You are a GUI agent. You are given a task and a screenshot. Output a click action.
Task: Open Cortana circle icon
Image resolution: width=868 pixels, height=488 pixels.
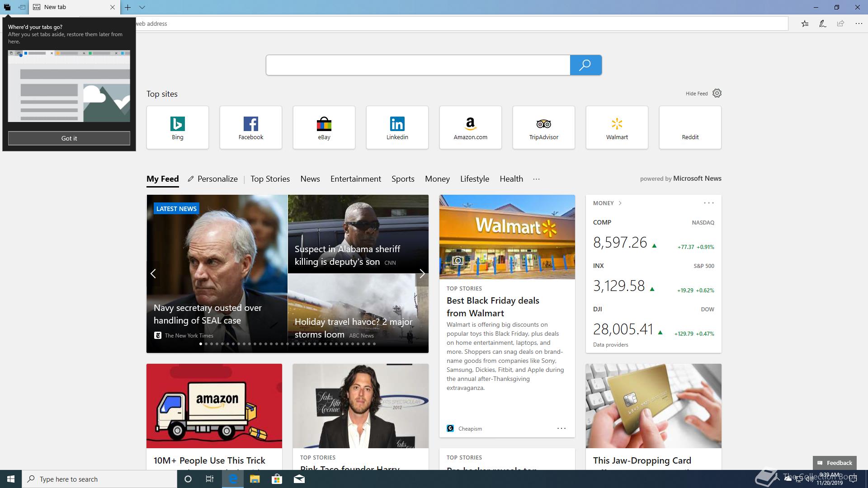[188, 479]
